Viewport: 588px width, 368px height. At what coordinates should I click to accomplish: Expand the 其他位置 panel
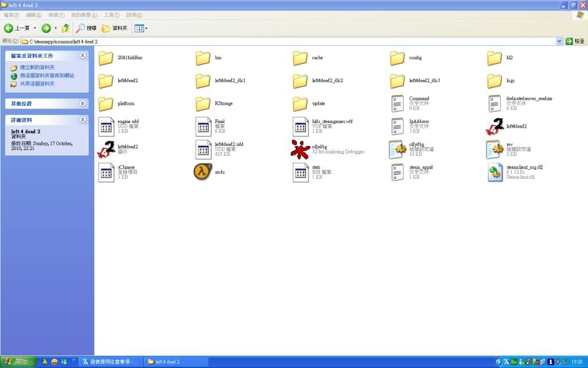[83, 103]
